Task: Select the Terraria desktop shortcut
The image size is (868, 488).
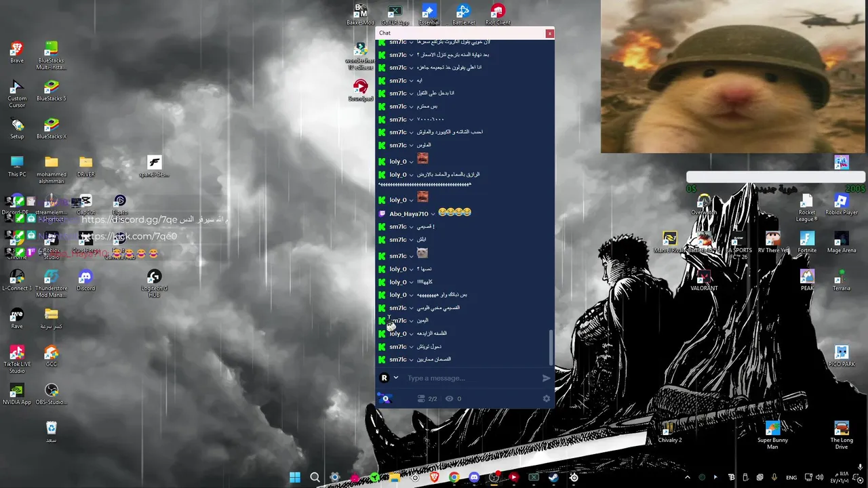Action: pyautogui.click(x=842, y=280)
